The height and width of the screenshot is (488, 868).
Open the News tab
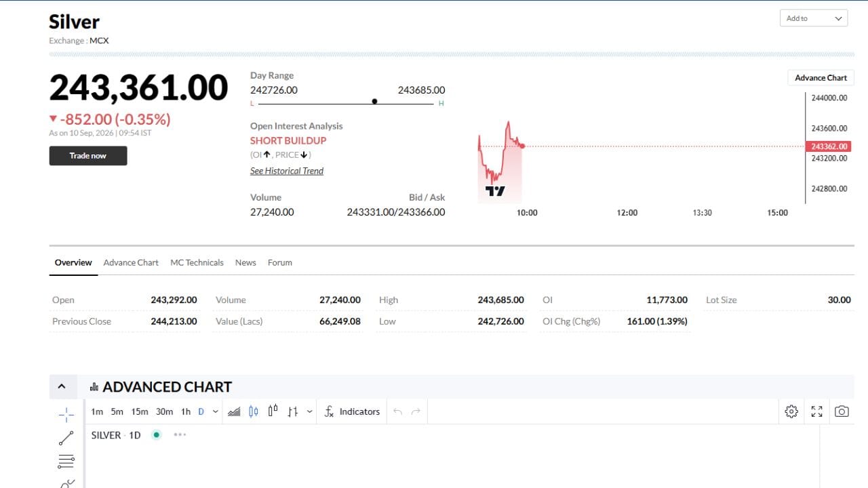245,262
